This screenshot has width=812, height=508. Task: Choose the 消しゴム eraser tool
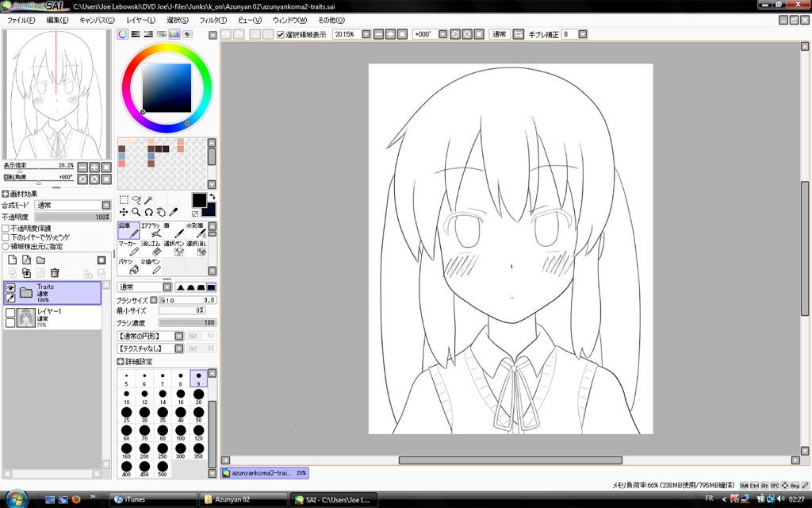click(x=151, y=248)
